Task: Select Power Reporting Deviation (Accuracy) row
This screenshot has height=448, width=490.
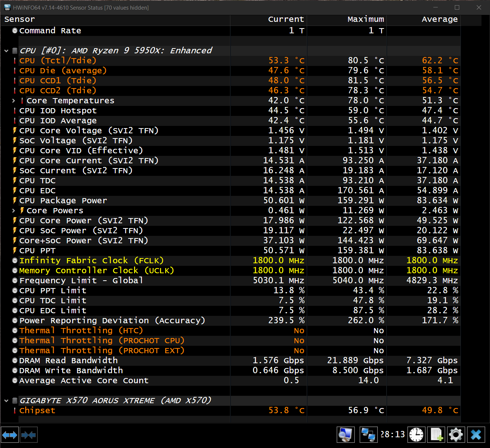Action: point(230,321)
